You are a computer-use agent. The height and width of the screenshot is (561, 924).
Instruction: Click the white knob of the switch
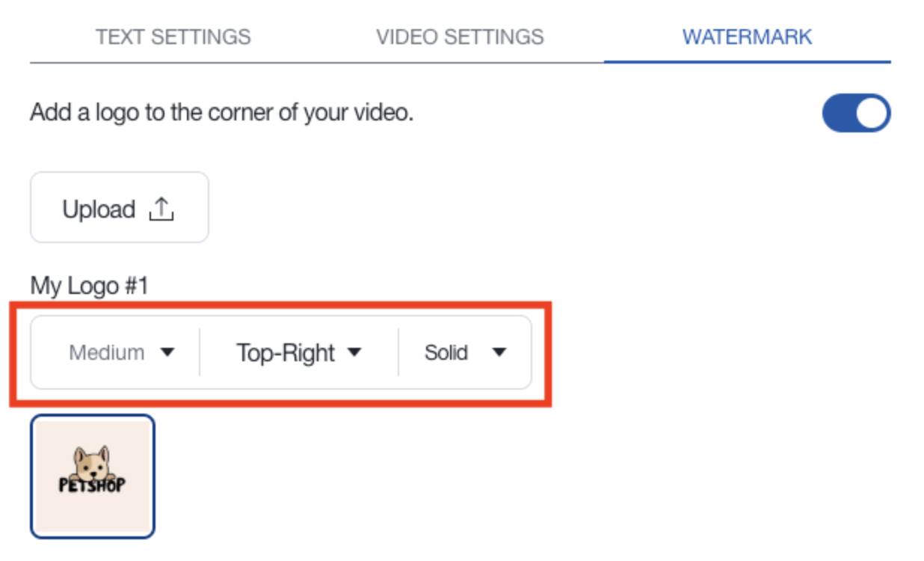click(872, 114)
